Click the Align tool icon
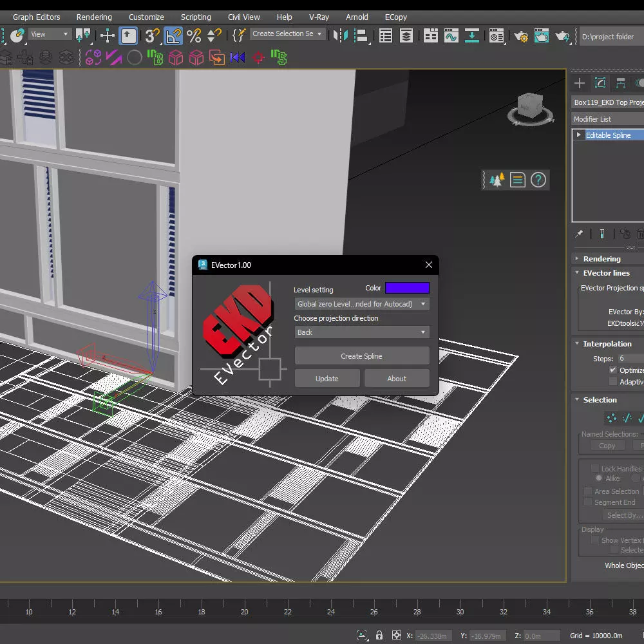The image size is (644, 644). (361, 35)
